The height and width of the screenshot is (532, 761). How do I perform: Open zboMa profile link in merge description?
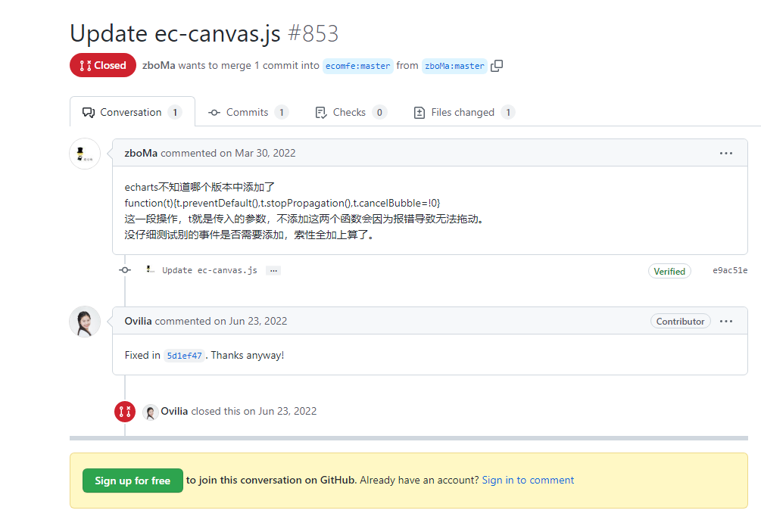159,66
